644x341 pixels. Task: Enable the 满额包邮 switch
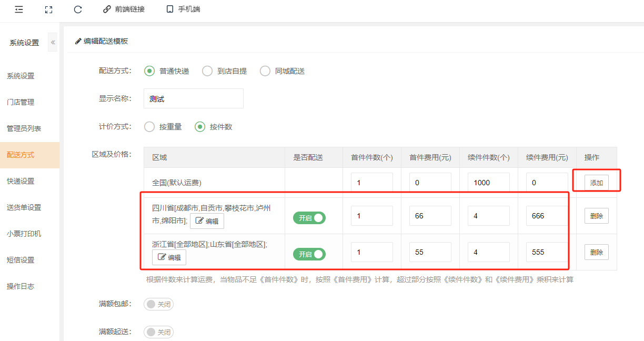pos(158,304)
